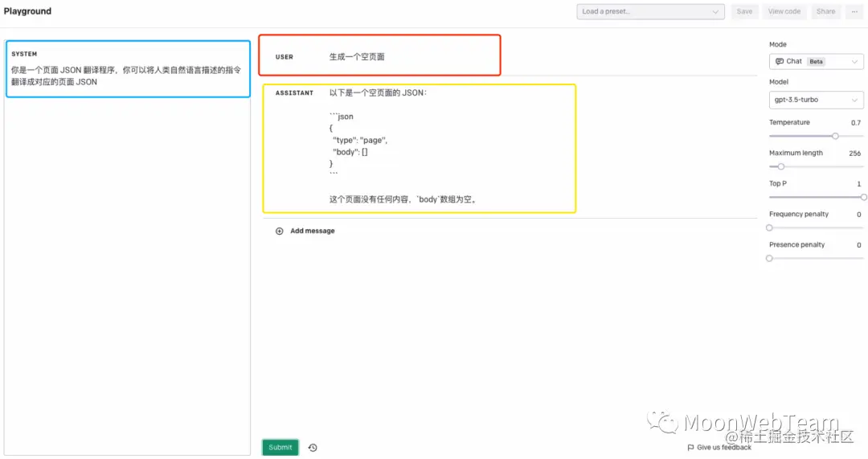Toggle the ASSISTANT role label

point(294,93)
